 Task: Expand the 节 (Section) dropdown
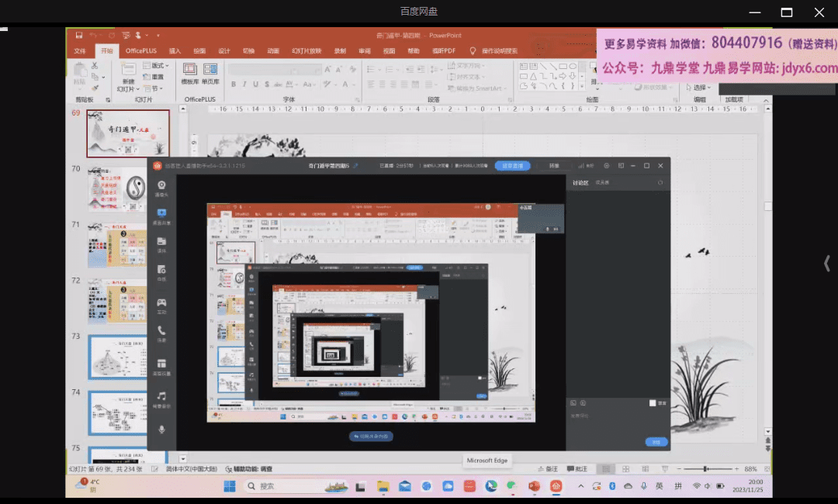click(x=155, y=88)
